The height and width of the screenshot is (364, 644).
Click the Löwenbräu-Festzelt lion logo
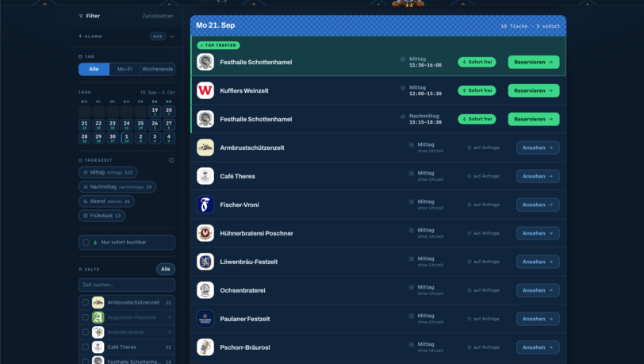205,262
